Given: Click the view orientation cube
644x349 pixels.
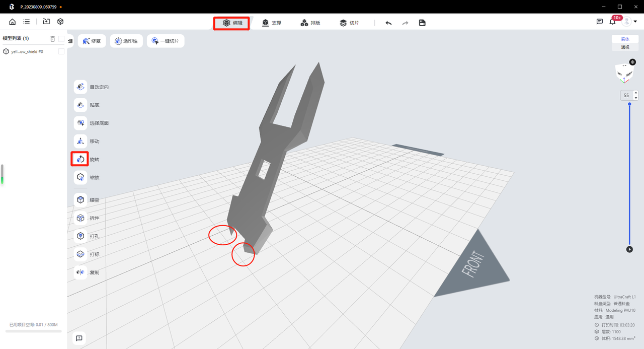Looking at the screenshot, I should (624, 74).
